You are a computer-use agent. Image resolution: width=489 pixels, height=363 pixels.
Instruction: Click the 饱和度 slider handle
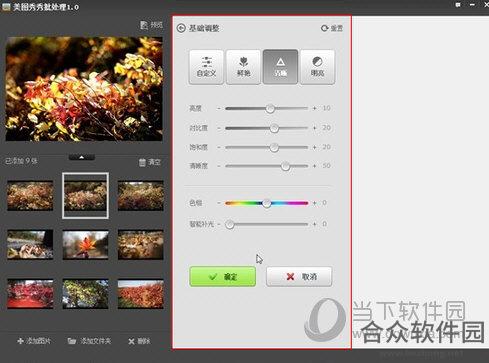(x=274, y=147)
